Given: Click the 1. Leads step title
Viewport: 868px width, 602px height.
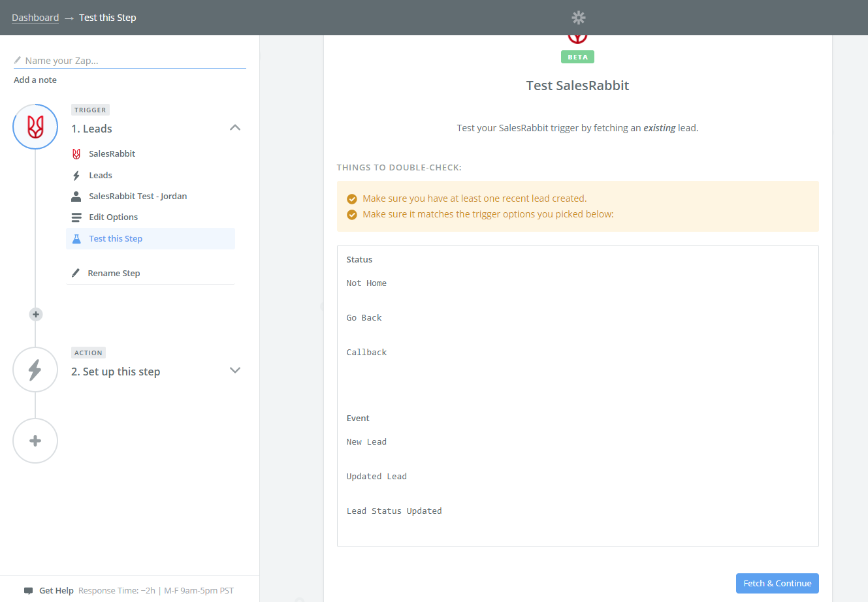Looking at the screenshot, I should click(x=91, y=129).
